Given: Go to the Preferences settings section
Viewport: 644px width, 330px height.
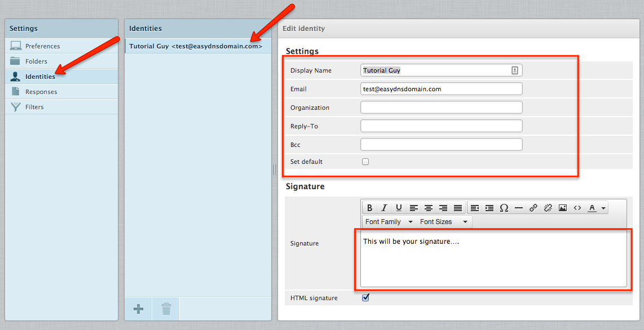Looking at the screenshot, I should (x=42, y=46).
